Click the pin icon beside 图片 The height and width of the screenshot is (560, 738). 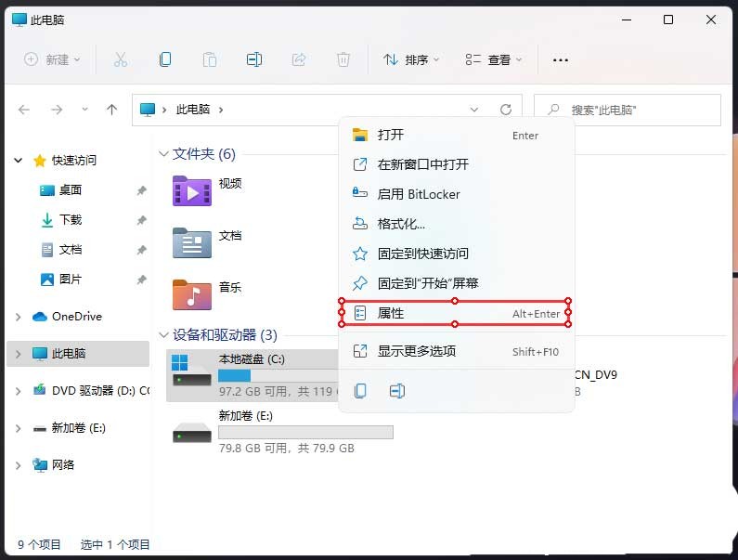(x=141, y=280)
